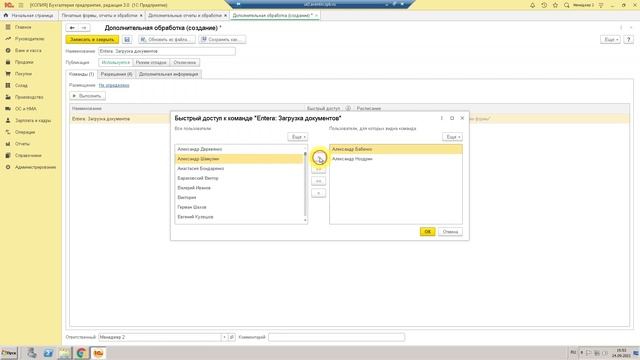
Task: Select Евгений Кузнецов in all users list
Action: pyautogui.click(x=239, y=217)
